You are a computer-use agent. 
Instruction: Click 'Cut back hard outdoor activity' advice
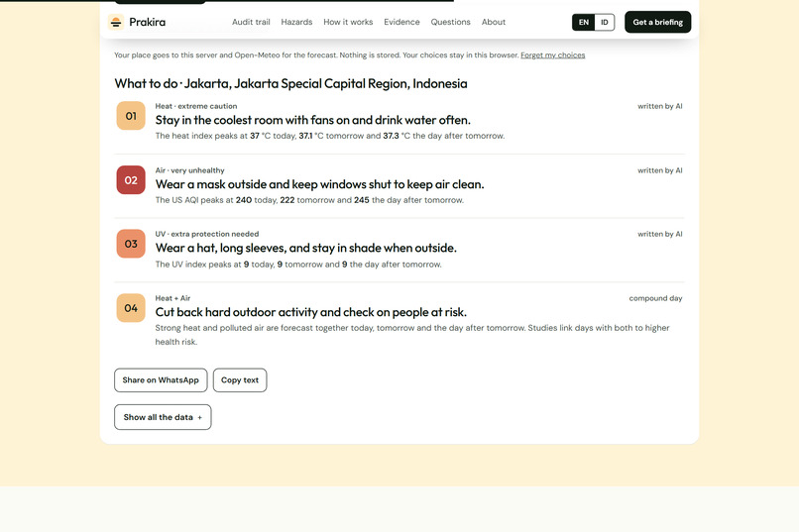point(311,312)
